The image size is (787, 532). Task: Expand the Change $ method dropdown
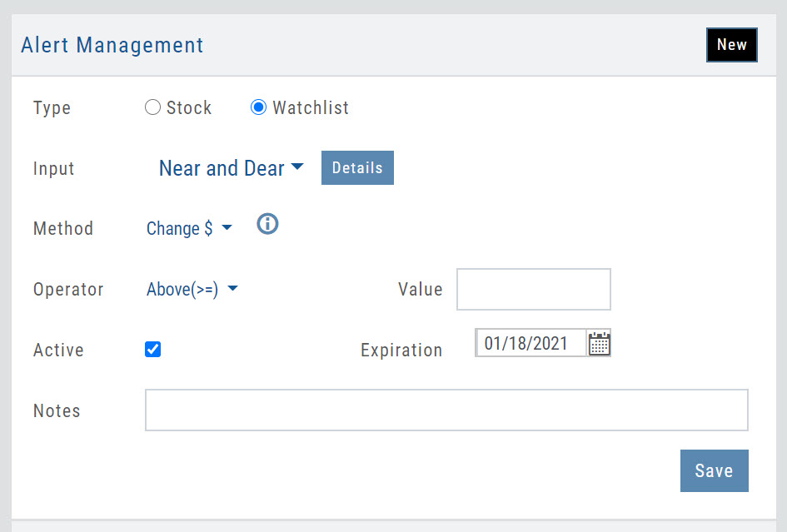point(189,228)
